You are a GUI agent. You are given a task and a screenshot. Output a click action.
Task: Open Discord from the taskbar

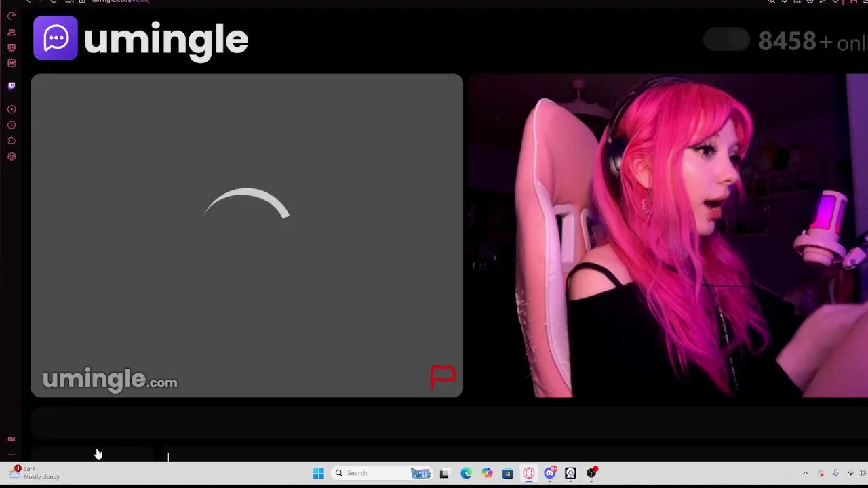click(x=550, y=472)
